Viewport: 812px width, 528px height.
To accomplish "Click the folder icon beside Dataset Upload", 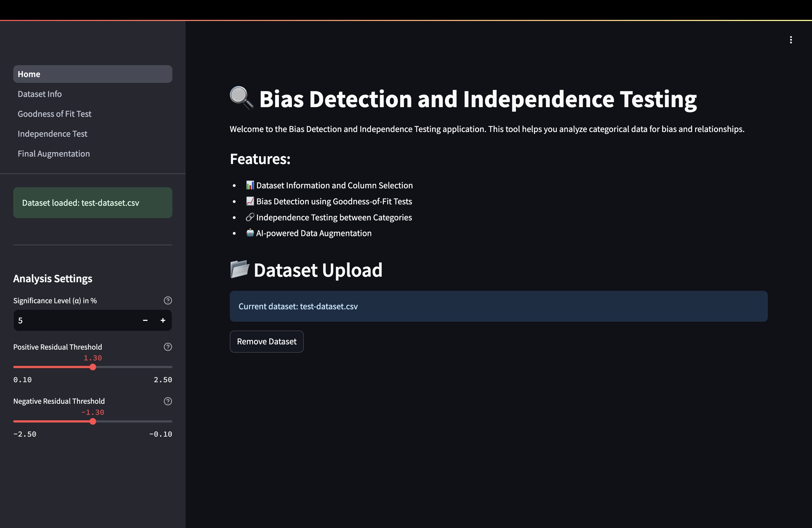I will point(239,270).
